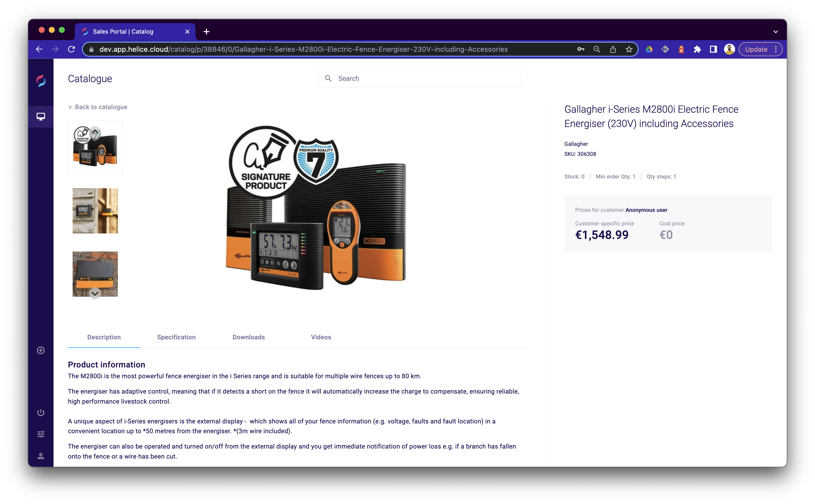
Task: Click the page reload icon
Action: [x=71, y=49]
